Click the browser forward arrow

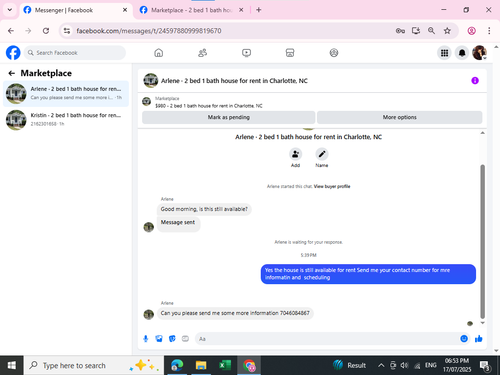28,31
